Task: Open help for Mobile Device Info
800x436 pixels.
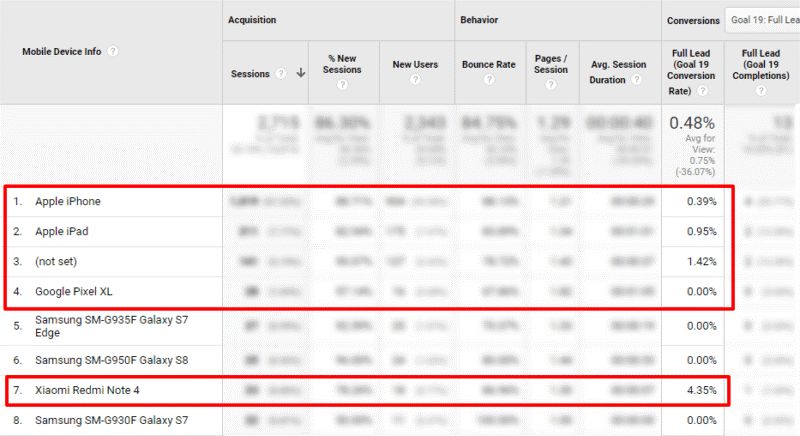Action: [x=113, y=52]
